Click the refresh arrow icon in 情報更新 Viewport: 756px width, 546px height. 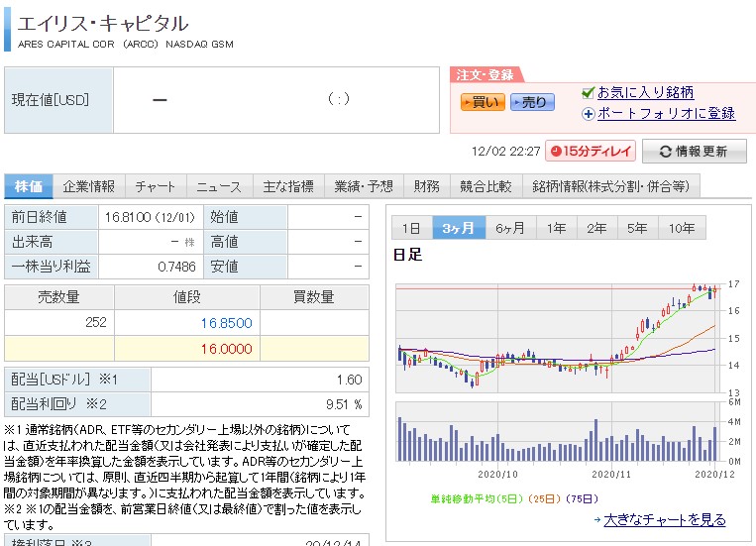click(x=666, y=152)
